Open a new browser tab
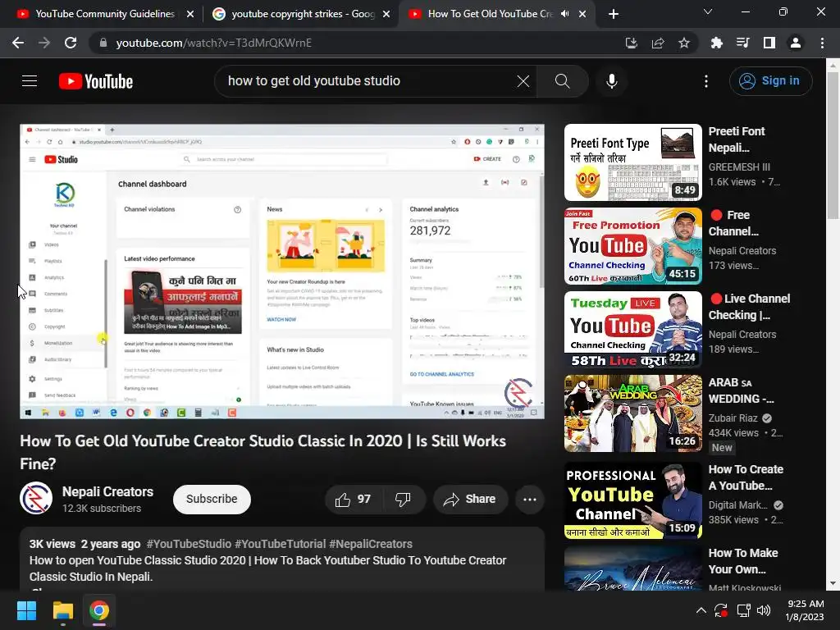Screen dimensions: 840x630 pos(614,14)
